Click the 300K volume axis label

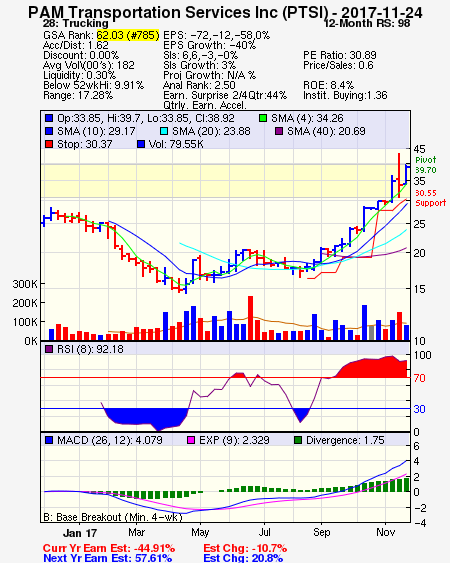click(25, 284)
